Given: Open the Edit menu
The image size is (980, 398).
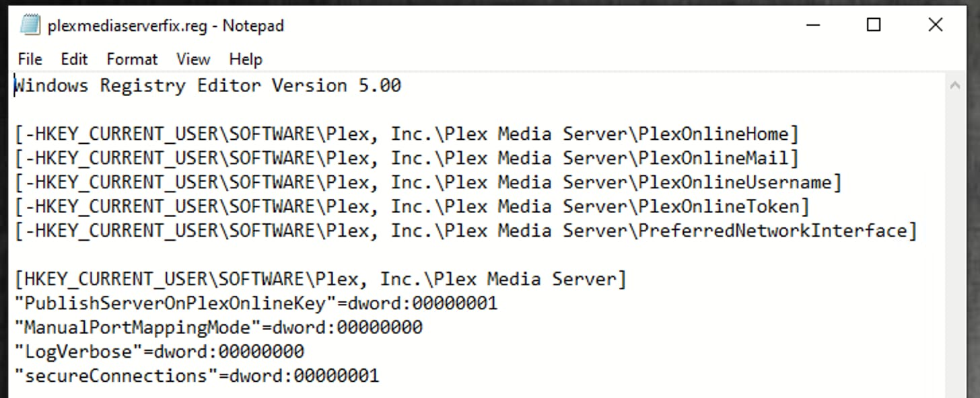Looking at the screenshot, I should coord(74,59).
